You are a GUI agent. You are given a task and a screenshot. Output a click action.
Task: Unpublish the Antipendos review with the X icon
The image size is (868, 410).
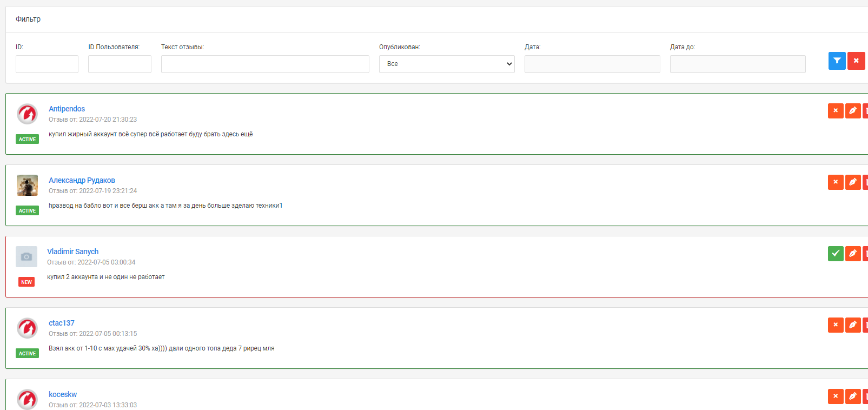point(836,111)
